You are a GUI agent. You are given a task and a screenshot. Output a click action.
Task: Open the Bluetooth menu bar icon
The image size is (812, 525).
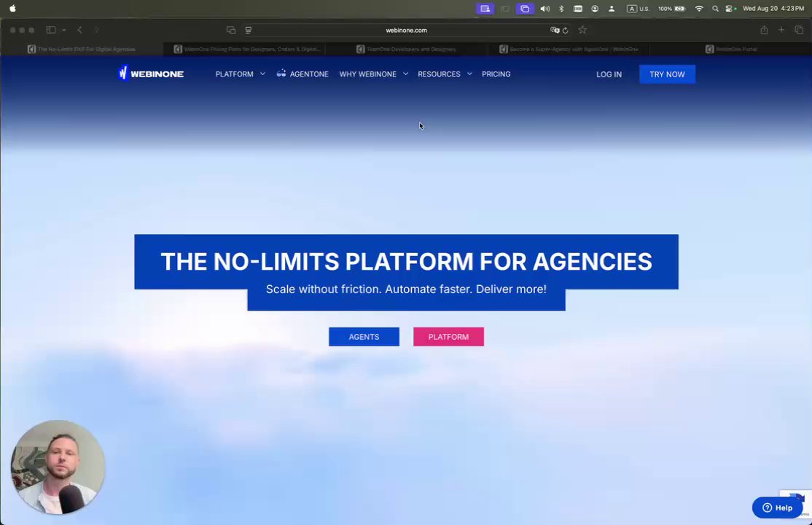(x=561, y=8)
